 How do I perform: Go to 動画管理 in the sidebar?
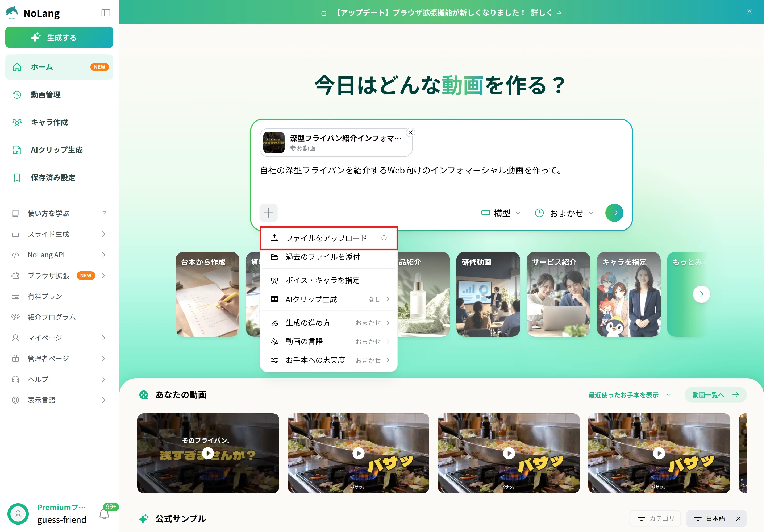click(x=59, y=95)
